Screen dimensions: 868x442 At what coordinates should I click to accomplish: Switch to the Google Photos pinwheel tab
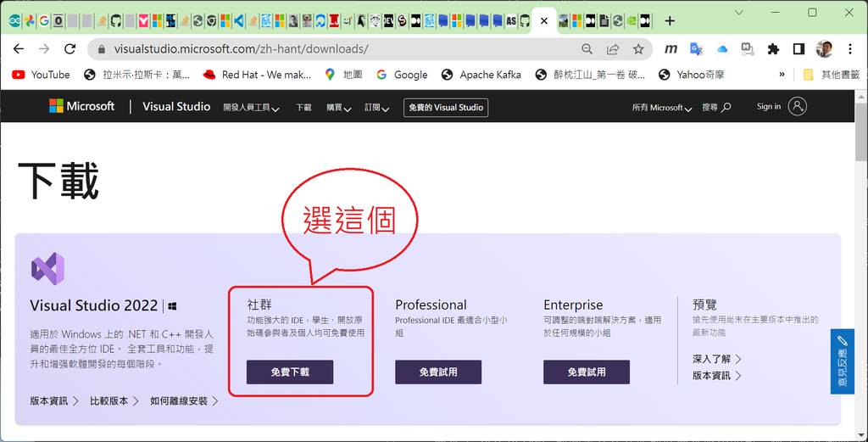pos(30,21)
